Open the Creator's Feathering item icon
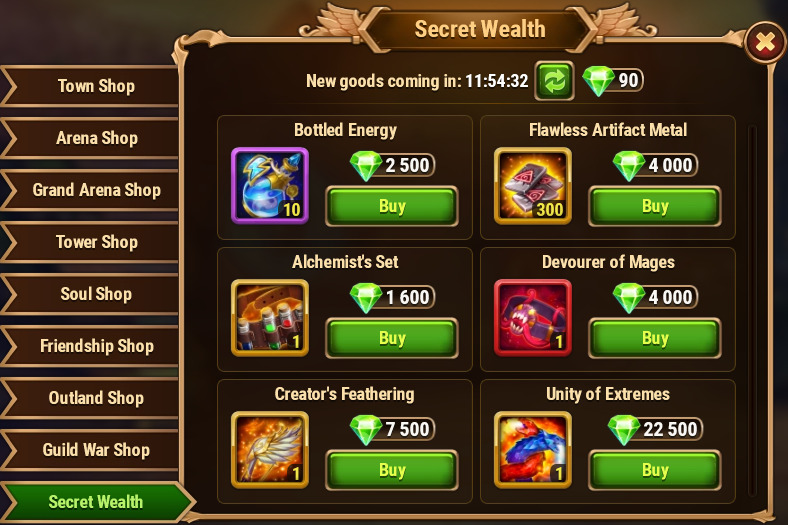 tap(270, 450)
